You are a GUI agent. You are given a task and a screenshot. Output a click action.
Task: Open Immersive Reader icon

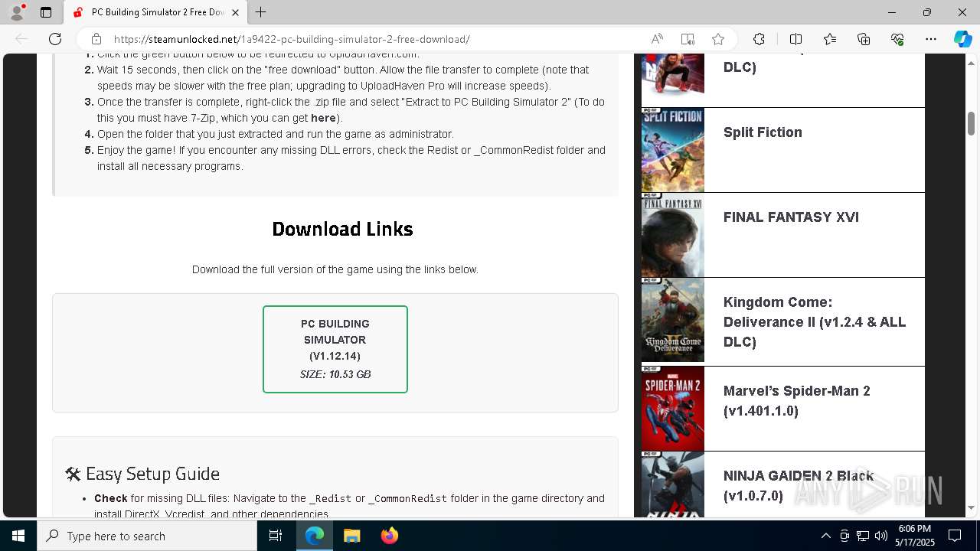[688, 39]
